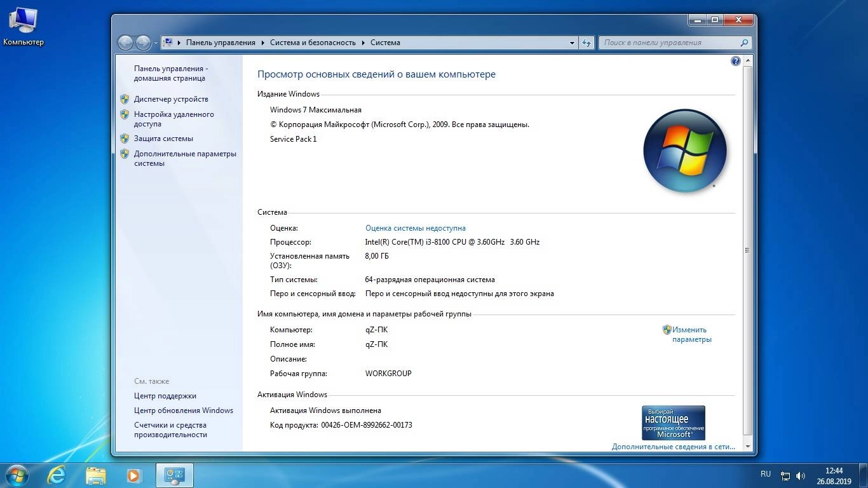Open the Компьютер desktop icon
The width and height of the screenshot is (868, 488).
pos(23,27)
